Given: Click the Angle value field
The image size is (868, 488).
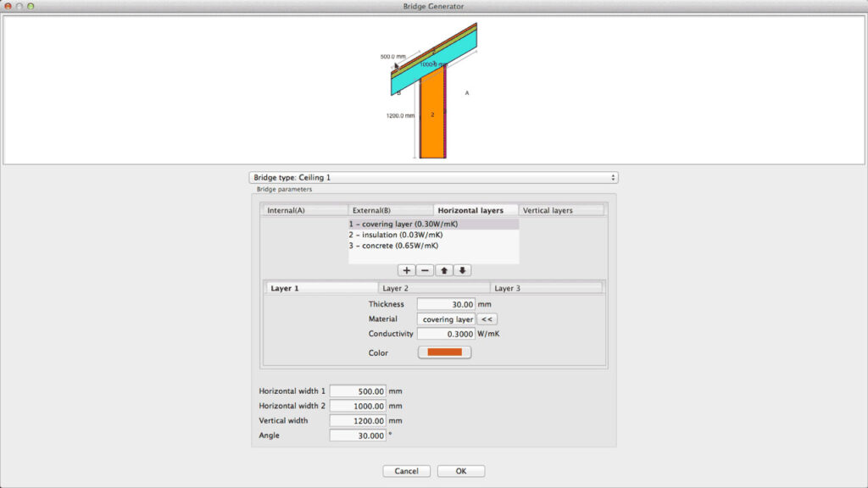Looking at the screenshot, I should tap(358, 435).
